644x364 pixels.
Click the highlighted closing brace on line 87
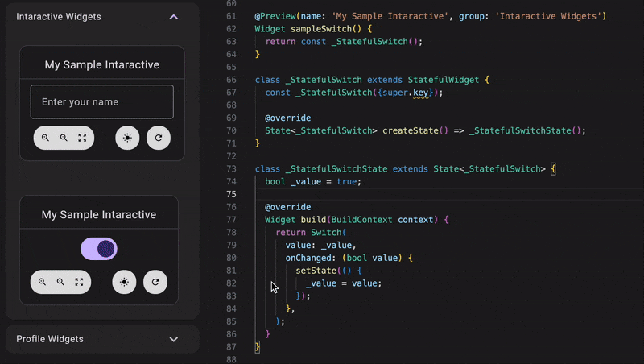pos(258,347)
